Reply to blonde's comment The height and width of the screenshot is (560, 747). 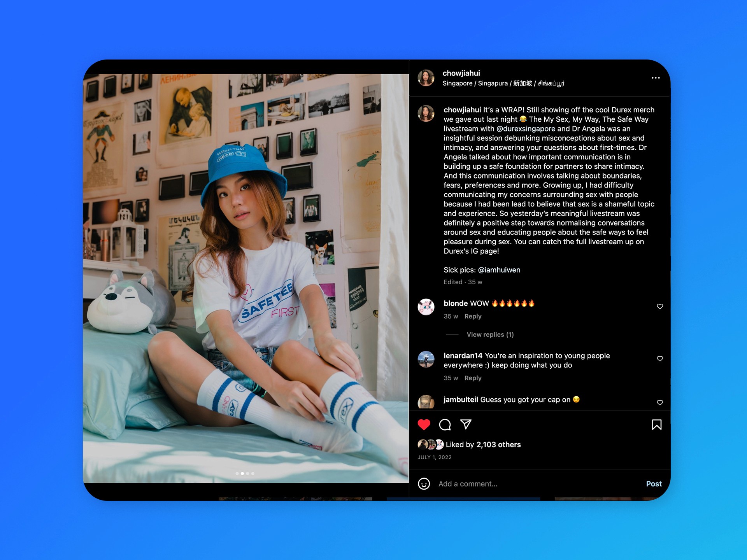(473, 316)
